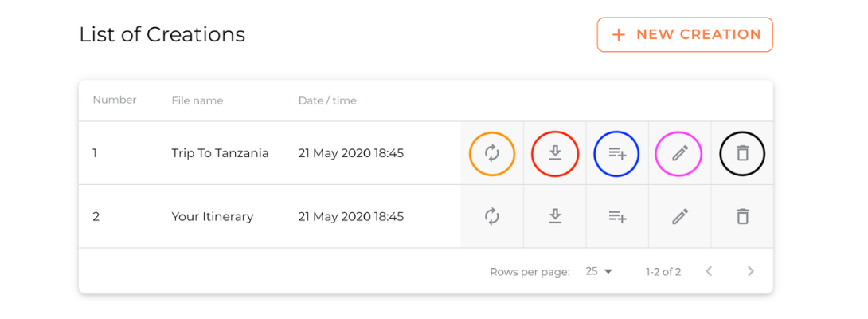The width and height of the screenshot is (868, 319).
Task: Click the File name column header
Action: pos(197,101)
